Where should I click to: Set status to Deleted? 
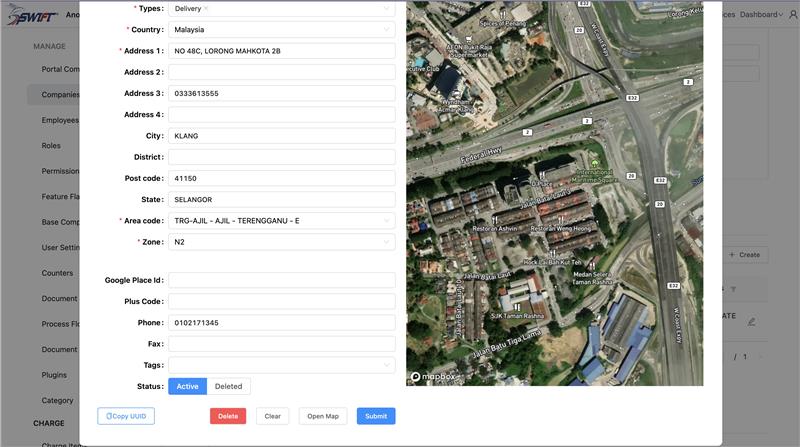coord(229,386)
